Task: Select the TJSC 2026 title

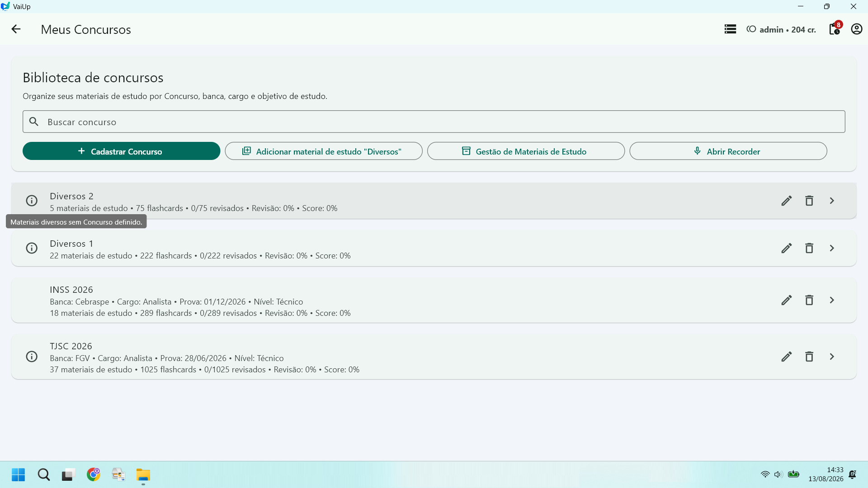Action: click(x=71, y=346)
